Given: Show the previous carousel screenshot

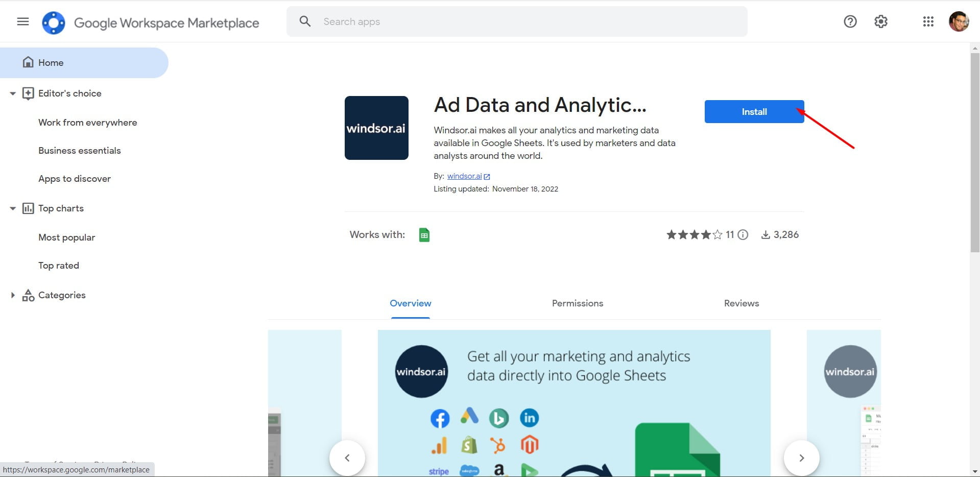Looking at the screenshot, I should 347,458.
